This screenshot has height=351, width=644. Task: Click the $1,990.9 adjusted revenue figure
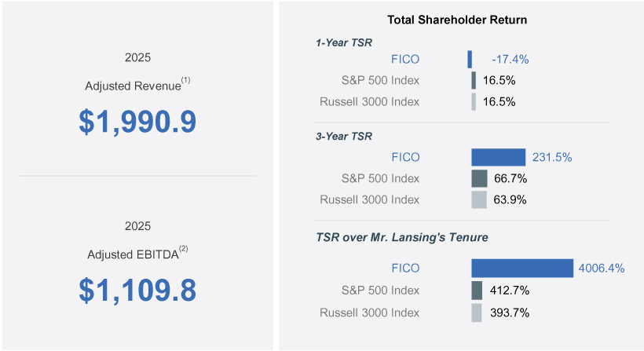point(137,122)
